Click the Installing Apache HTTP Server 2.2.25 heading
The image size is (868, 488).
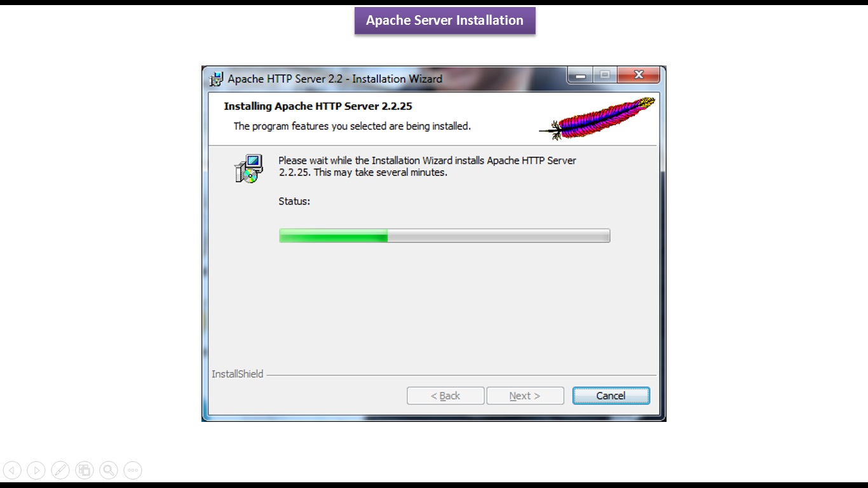(x=318, y=106)
